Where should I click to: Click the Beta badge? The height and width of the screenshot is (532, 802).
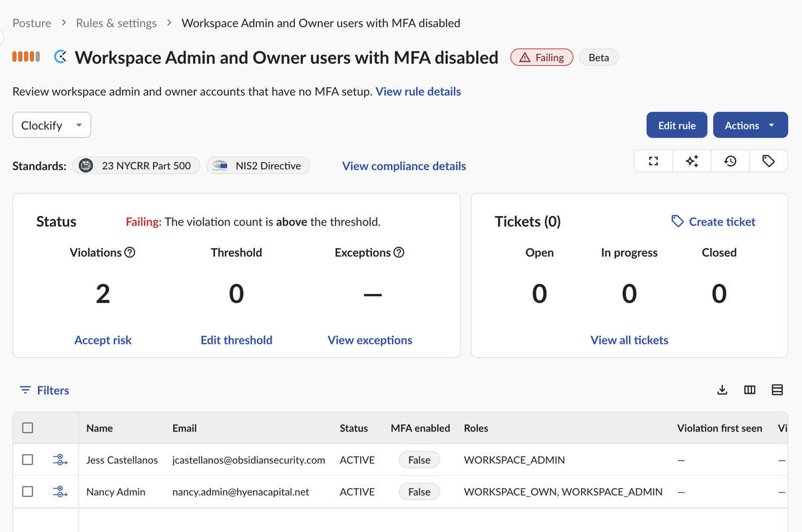tap(599, 58)
